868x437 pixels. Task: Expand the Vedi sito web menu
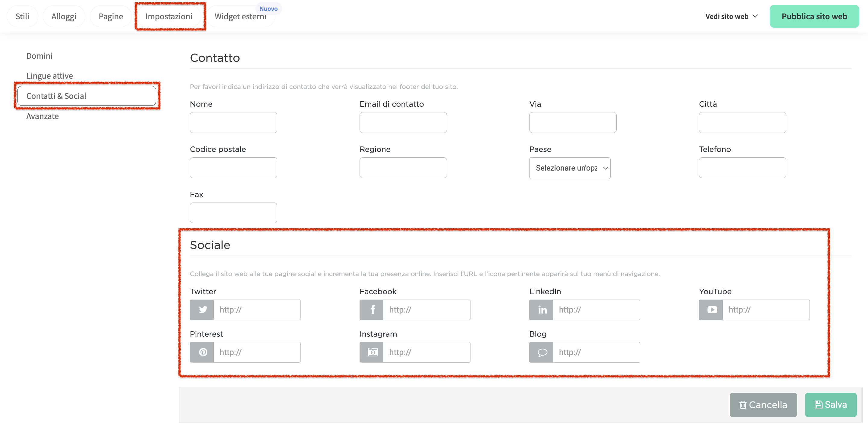pos(731,16)
